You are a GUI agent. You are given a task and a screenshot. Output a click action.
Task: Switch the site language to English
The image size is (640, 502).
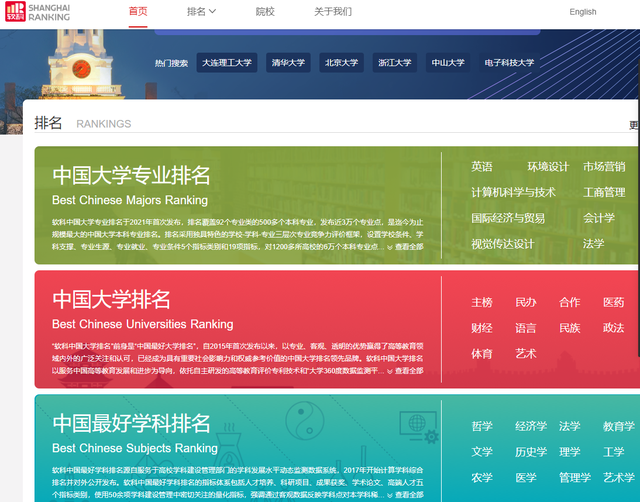582,12
